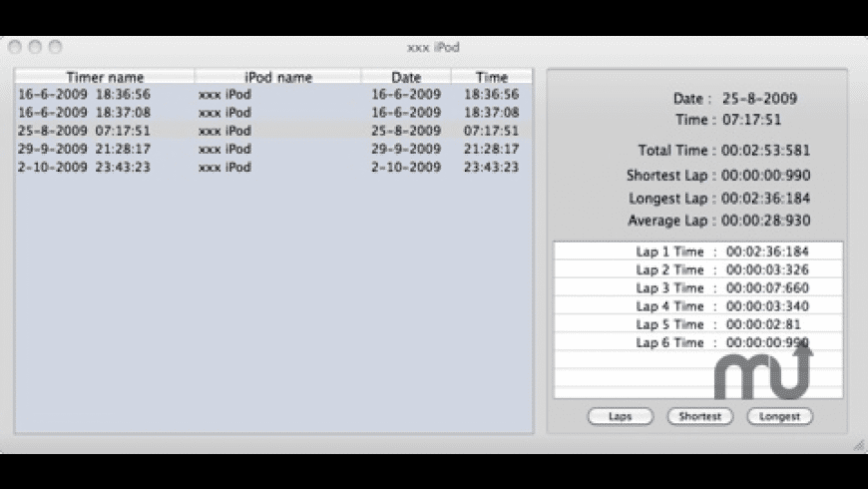Sort by the iPod name column header
This screenshot has width=868, height=489.
click(x=278, y=77)
